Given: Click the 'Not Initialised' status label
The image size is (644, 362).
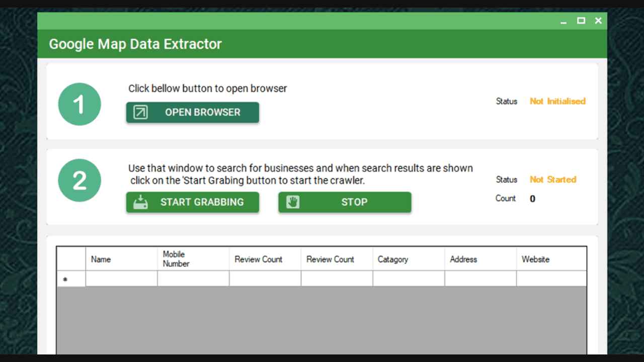Looking at the screenshot, I should click(557, 101).
